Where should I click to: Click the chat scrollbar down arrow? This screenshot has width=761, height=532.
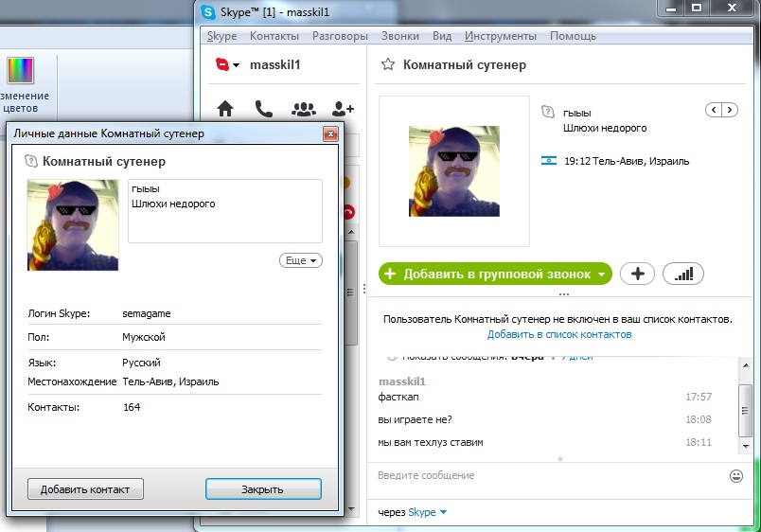tap(746, 446)
